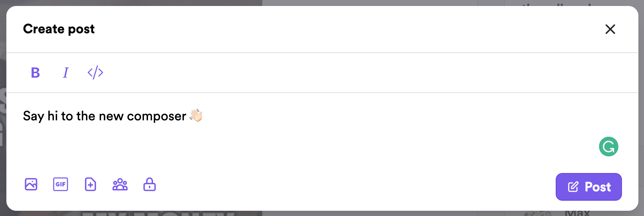Click the waving hand emoji in text
This screenshot has height=216, width=644.
[196, 115]
